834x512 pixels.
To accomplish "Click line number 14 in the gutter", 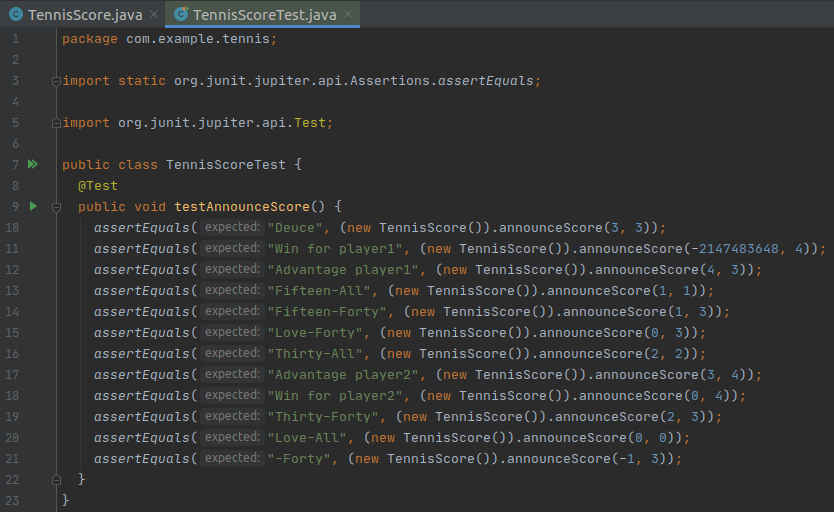I will tap(12, 312).
